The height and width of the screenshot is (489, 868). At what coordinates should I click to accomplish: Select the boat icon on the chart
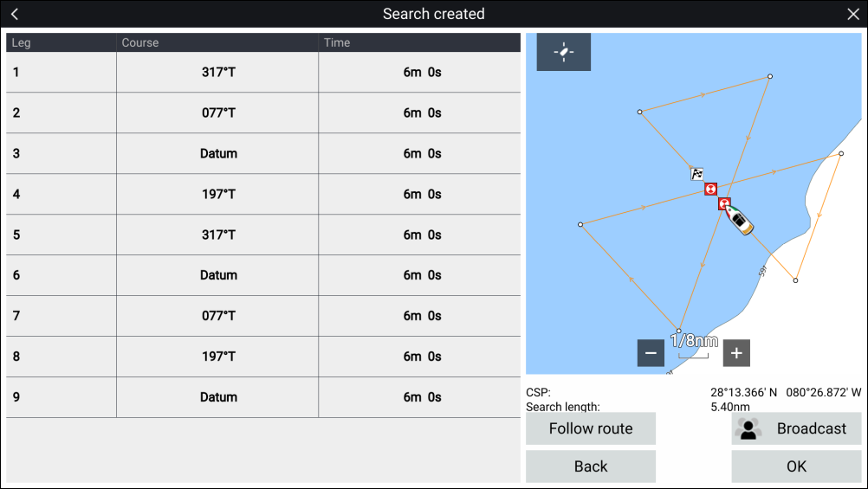tap(740, 220)
